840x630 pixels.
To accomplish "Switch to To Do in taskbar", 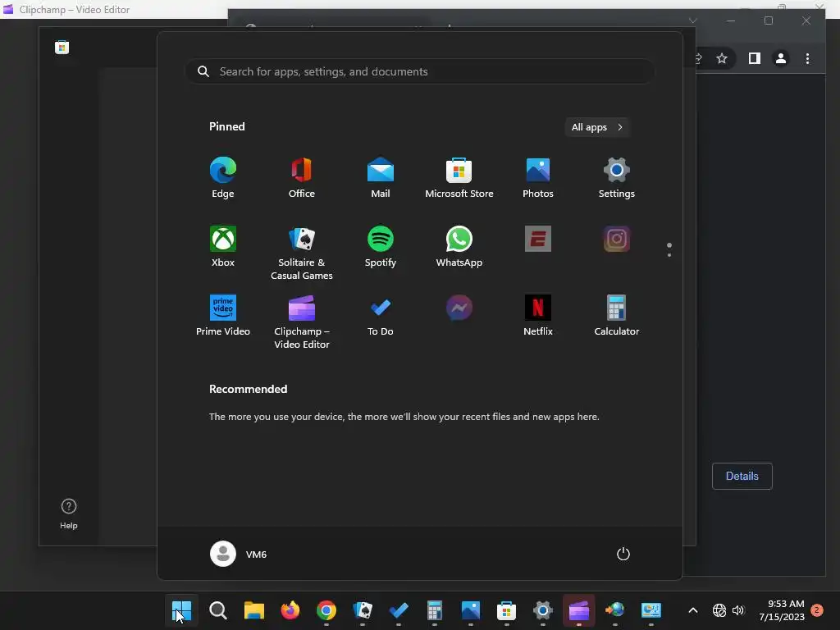I will [x=399, y=610].
